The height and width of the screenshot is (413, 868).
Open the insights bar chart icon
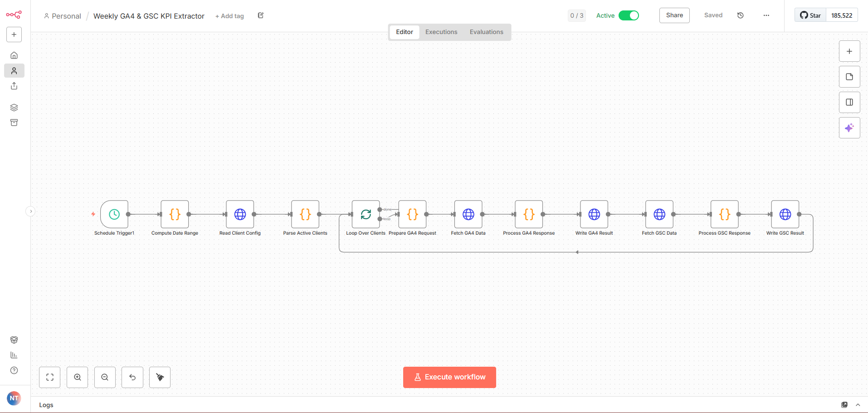(x=14, y=355)
